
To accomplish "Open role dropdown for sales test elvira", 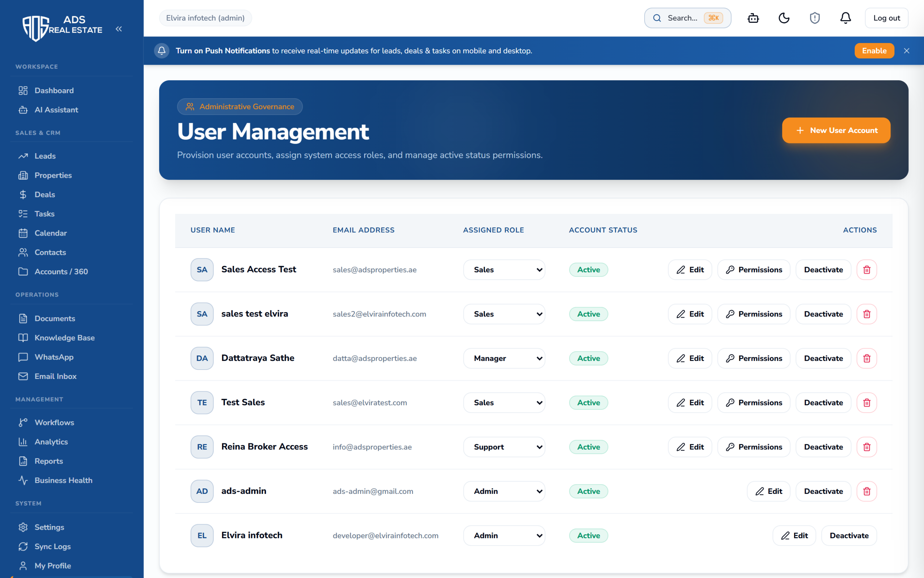I will [x=504, y=314].
